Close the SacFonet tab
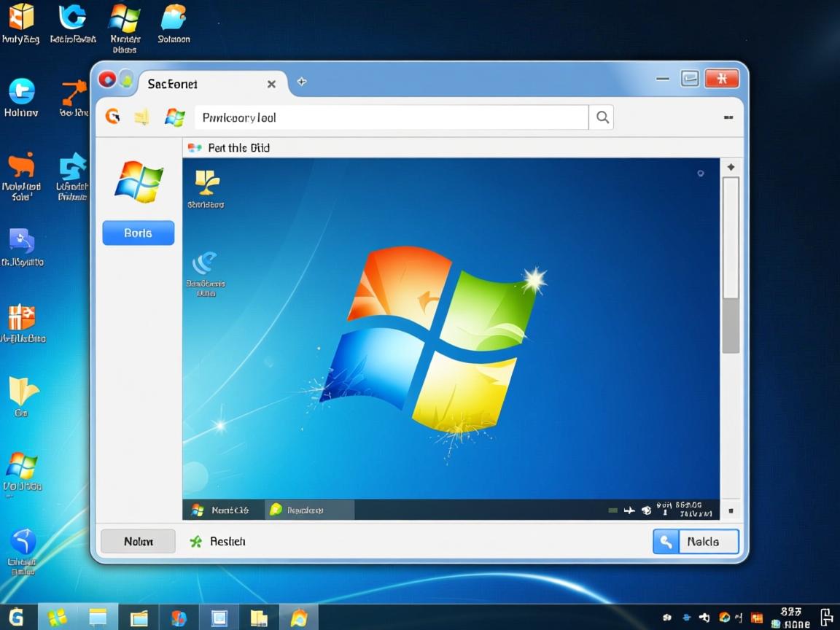Screen dimensions: 840x630 (x=271, y=84)
